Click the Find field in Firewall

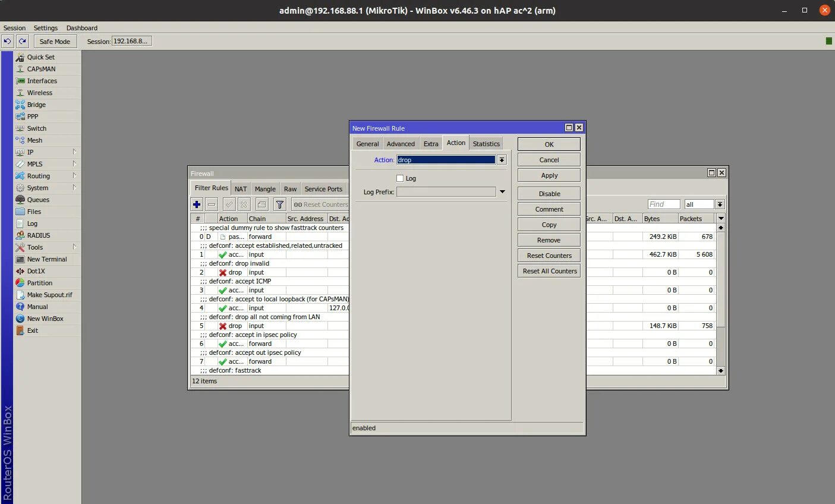click(664, 204)
